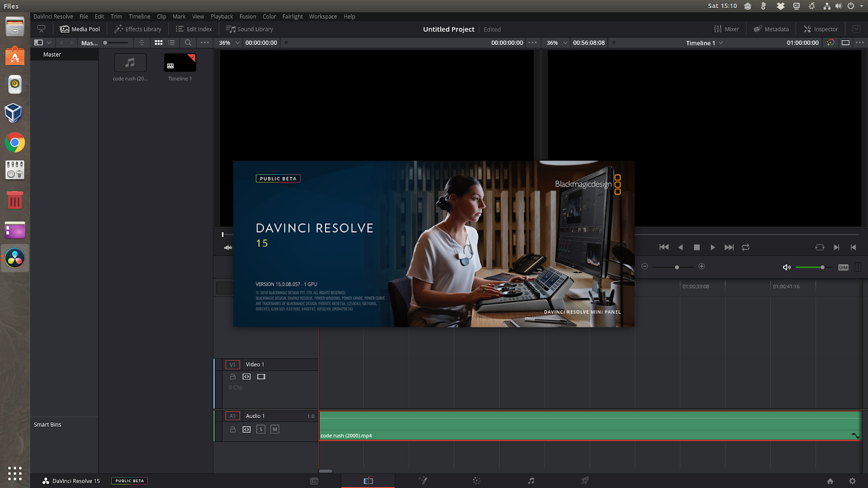Adjust the timeline zoom slider handle
The height and width of the screenshot is (488, 868).
(x=677, y=267)
